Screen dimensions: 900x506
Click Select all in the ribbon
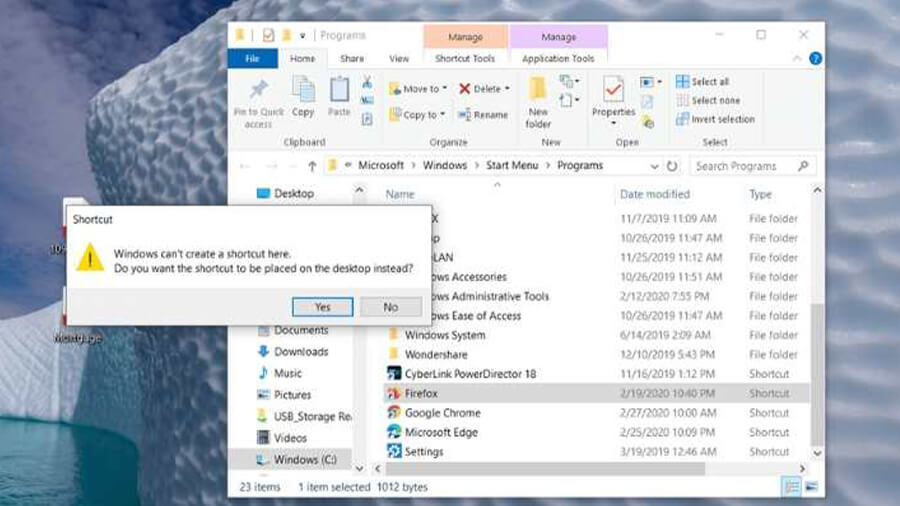pos(709,82)
